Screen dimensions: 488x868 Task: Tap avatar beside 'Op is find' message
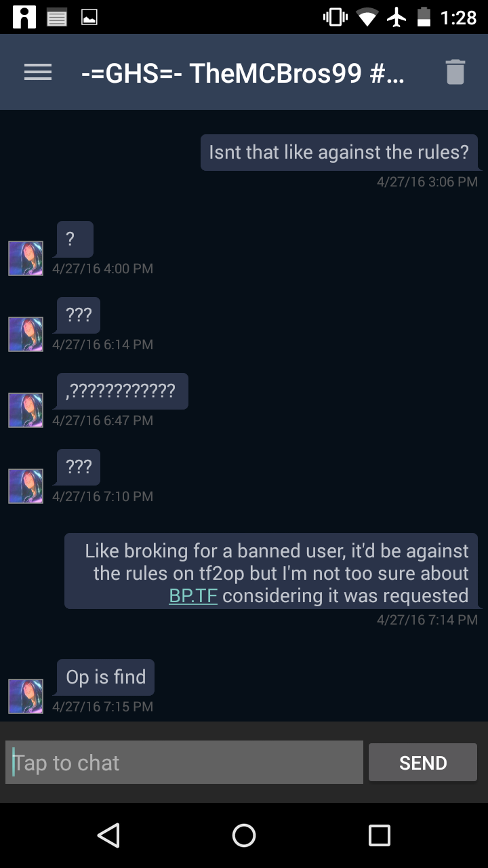(26, 696)
